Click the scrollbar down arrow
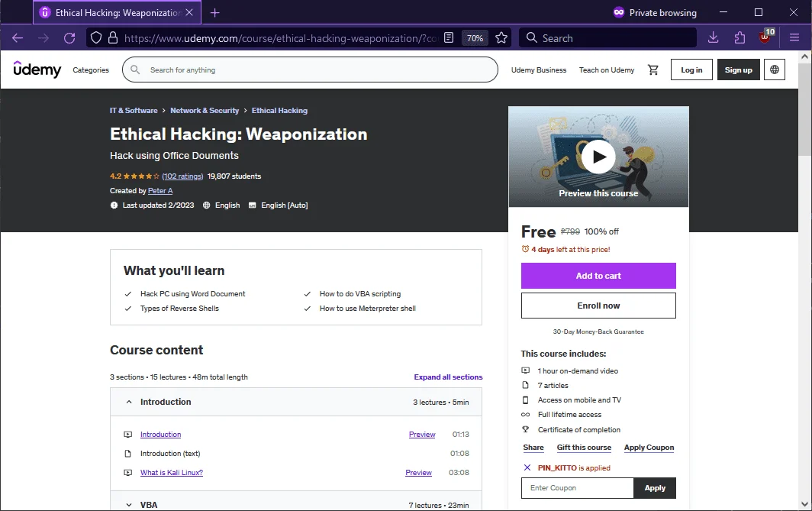 pos(804,504)
